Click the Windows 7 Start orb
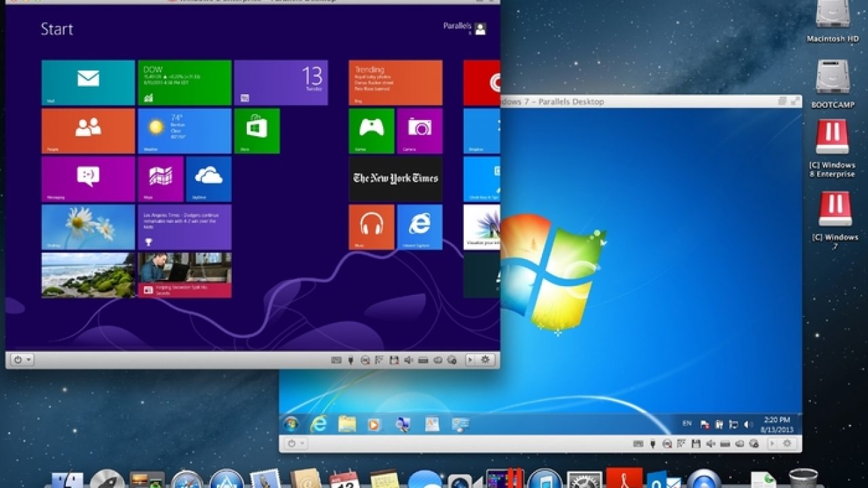868x488 pixels. tap(292, 424)
